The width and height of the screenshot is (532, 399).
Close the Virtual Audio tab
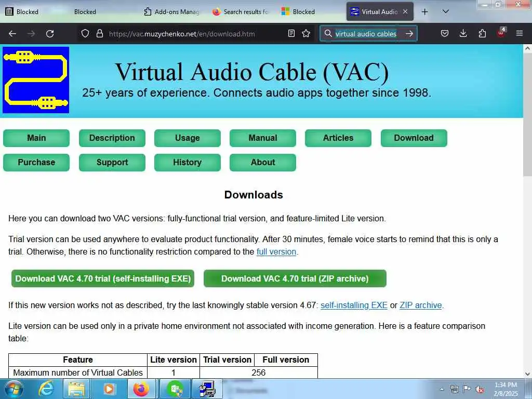coord(405,11)
